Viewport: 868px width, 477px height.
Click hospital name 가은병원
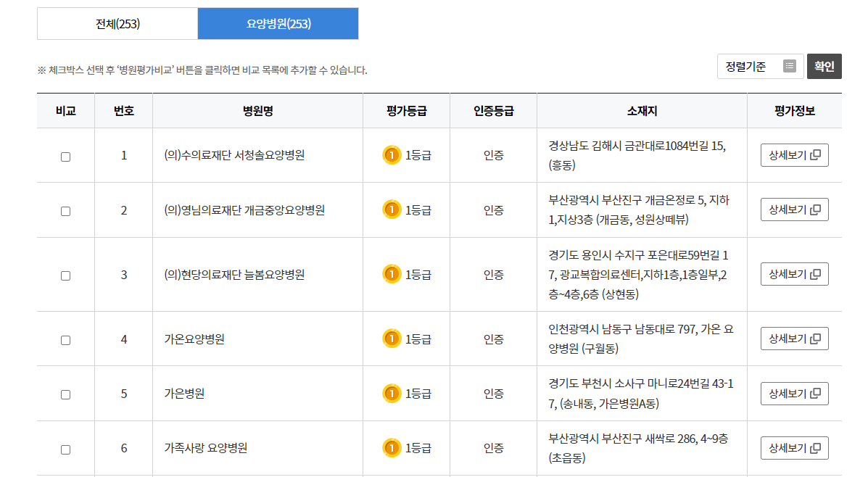pos(184,394)
